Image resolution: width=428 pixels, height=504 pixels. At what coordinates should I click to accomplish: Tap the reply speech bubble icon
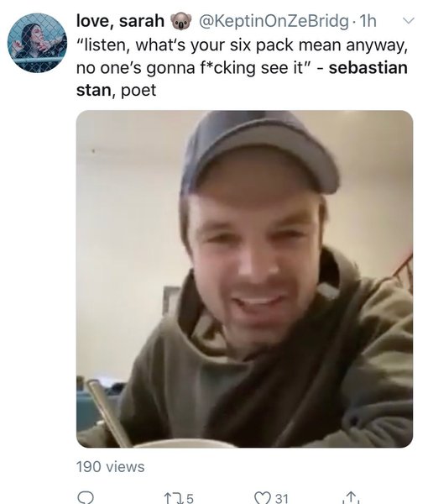[85, 497]
